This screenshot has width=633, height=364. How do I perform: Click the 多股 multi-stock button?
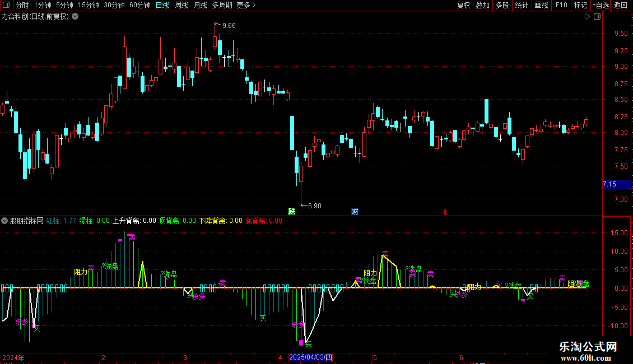pos(502,5)
